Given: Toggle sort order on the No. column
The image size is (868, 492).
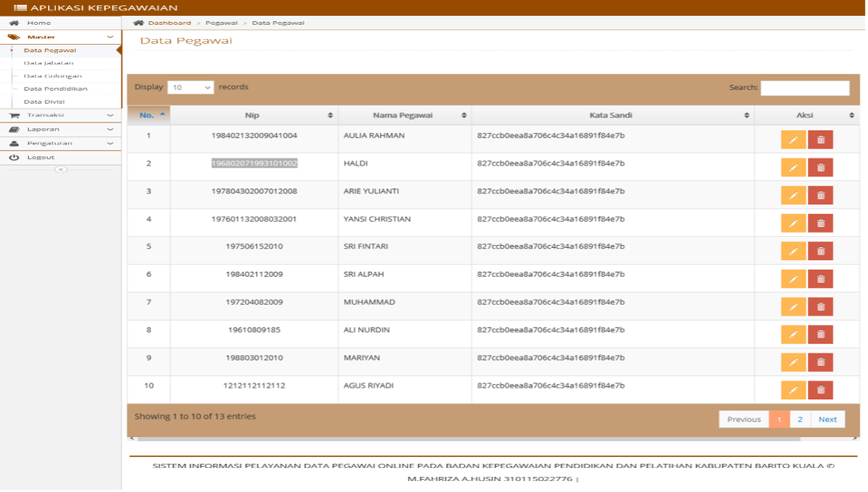Looking at the screenshot, I should click(x=149, y=115).
